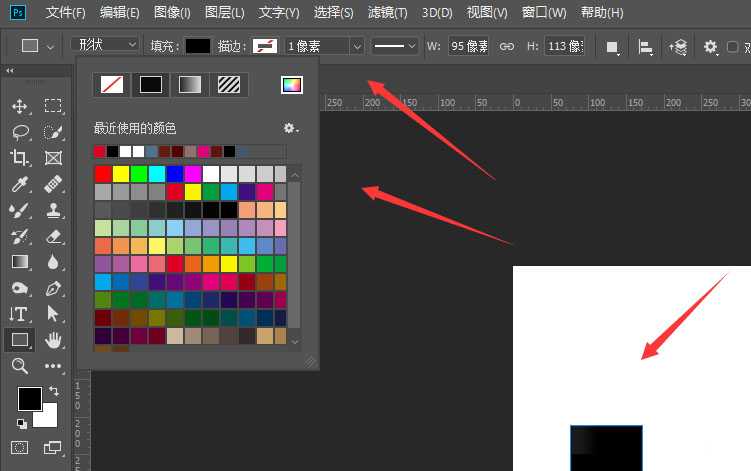The width and height of the screenshot is (751, 471).
Task: Select the Hand tool
Action: tap(54, 340)
